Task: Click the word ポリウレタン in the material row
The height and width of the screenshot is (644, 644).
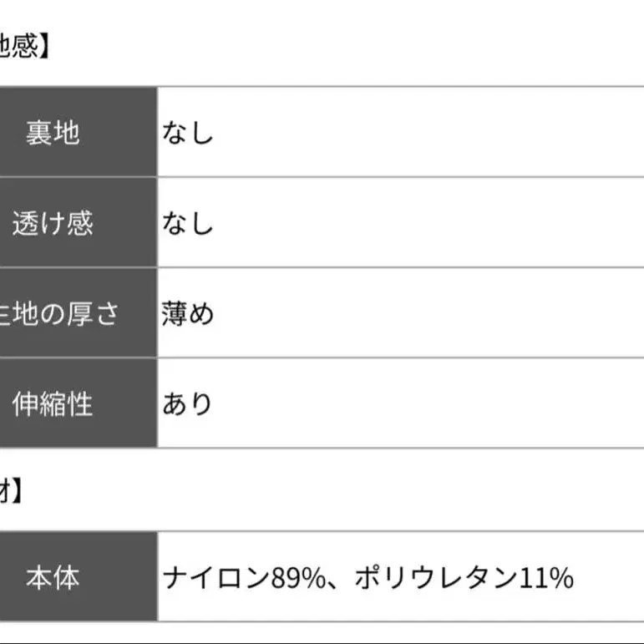Action: coord(431,578)
